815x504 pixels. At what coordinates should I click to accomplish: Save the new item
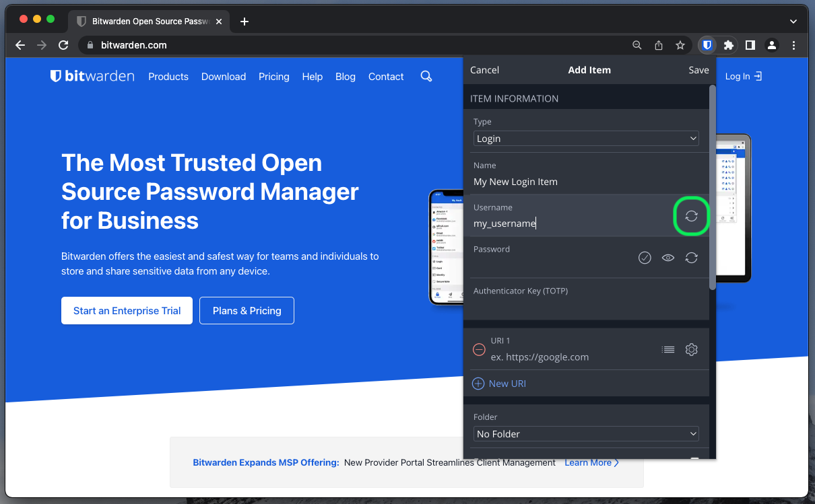tap(698, 70)
